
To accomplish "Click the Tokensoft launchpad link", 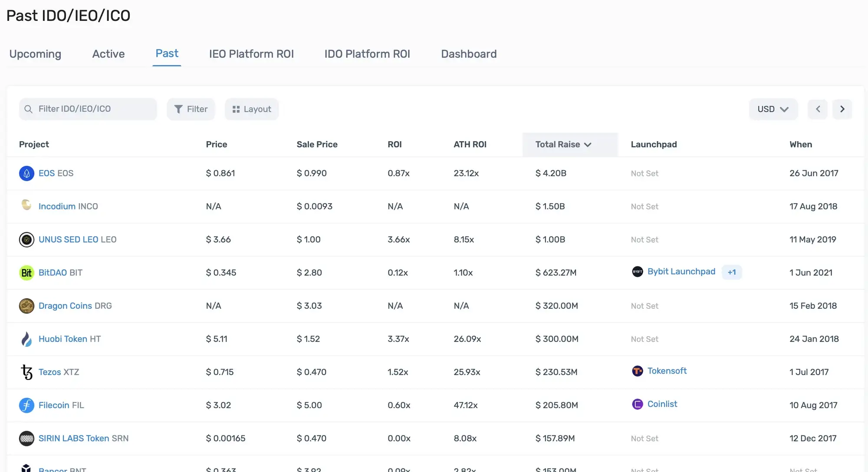I will pyautogui.click(x=666, y=371).
